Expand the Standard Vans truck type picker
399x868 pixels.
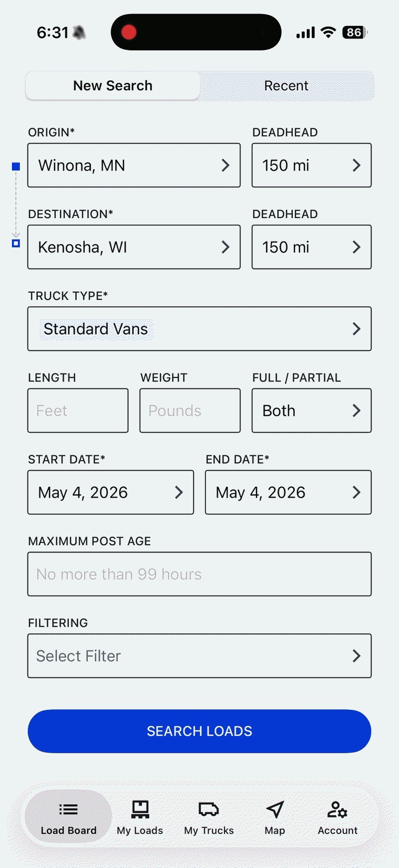199,329
